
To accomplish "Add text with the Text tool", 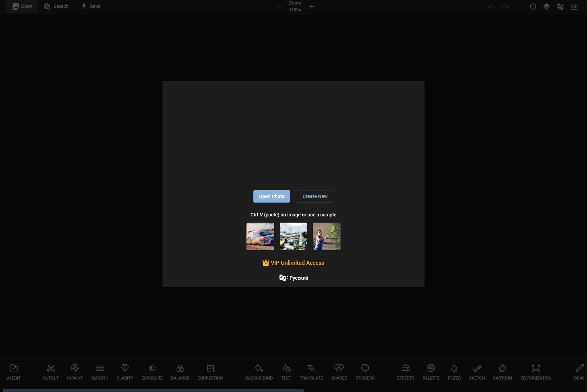I will pos(286,372).
